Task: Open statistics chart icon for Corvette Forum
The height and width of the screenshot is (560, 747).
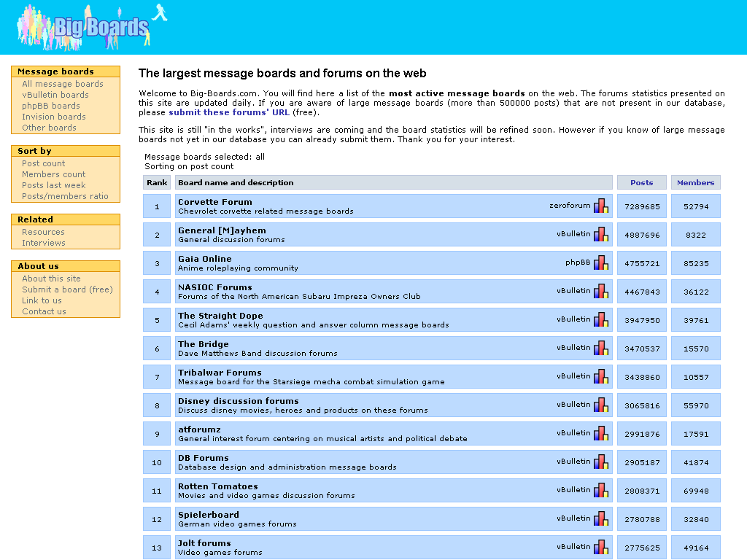Action: pyautogui.click(x=601, y=206)
